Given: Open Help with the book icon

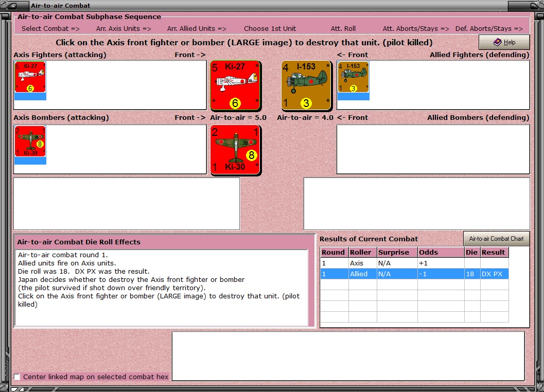Looking at the screenshot, I should click(x=504, y=42).
